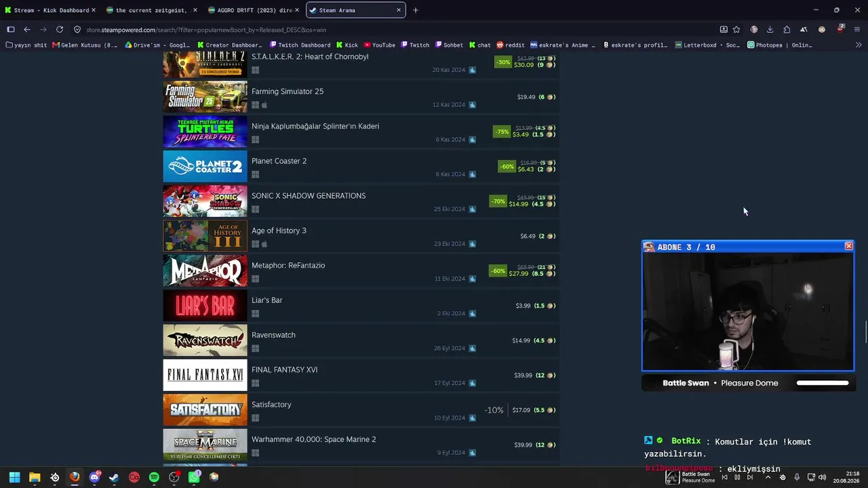Open the reddit bookmark

point(511,45)
